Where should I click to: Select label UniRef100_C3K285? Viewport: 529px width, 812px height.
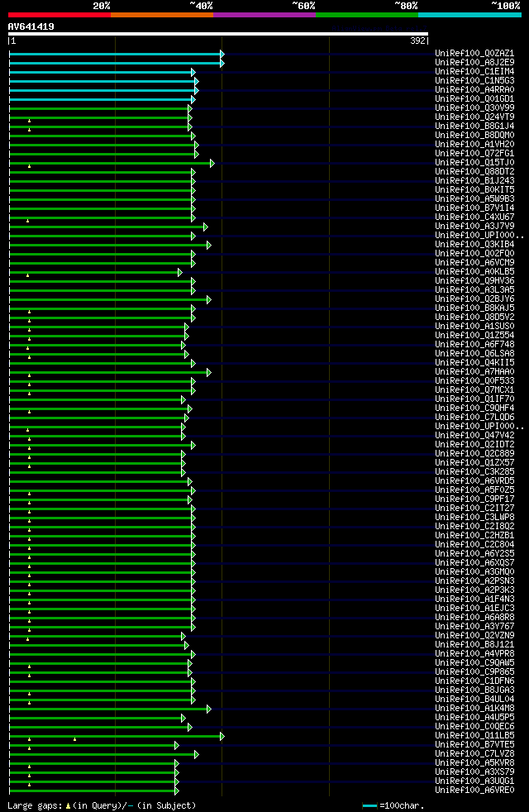[x=474, y=472]
